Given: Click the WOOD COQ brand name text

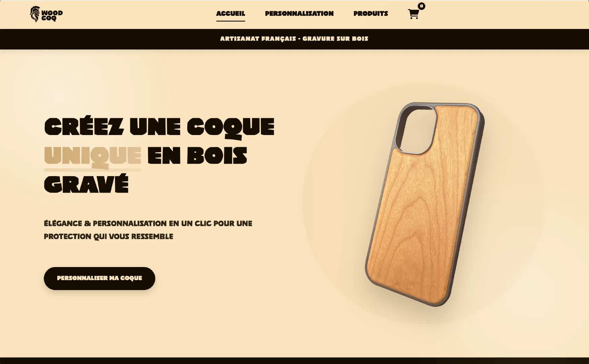Looking at the screenshot, I should pyautogui.click(x=52, y=15).
